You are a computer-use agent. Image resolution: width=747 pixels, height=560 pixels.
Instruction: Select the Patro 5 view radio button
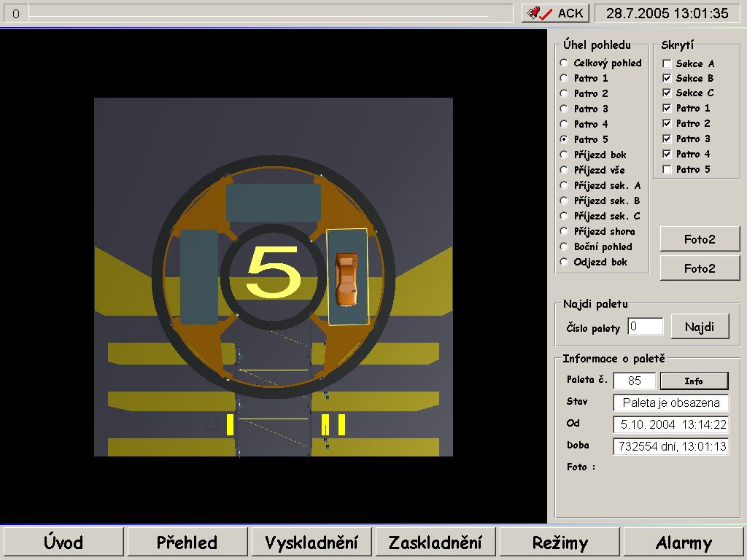pos(564,139)
